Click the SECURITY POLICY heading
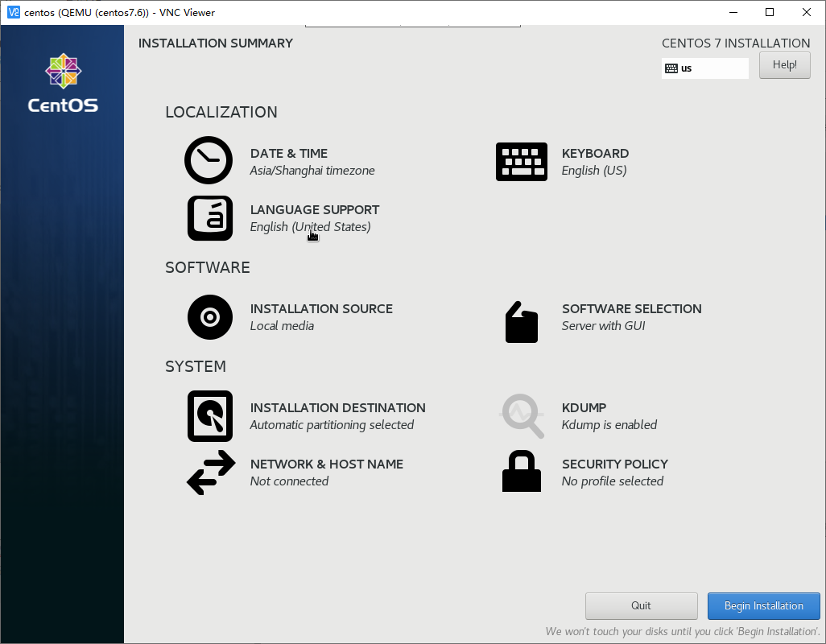The height and width of the screenshot is (644, 826). (x=615, y=464)
